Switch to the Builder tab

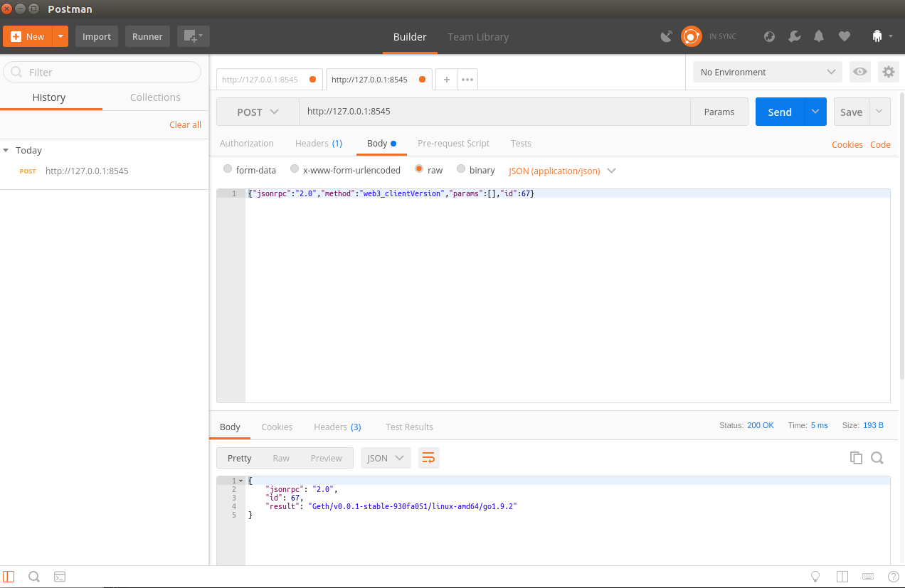point(410,37)
